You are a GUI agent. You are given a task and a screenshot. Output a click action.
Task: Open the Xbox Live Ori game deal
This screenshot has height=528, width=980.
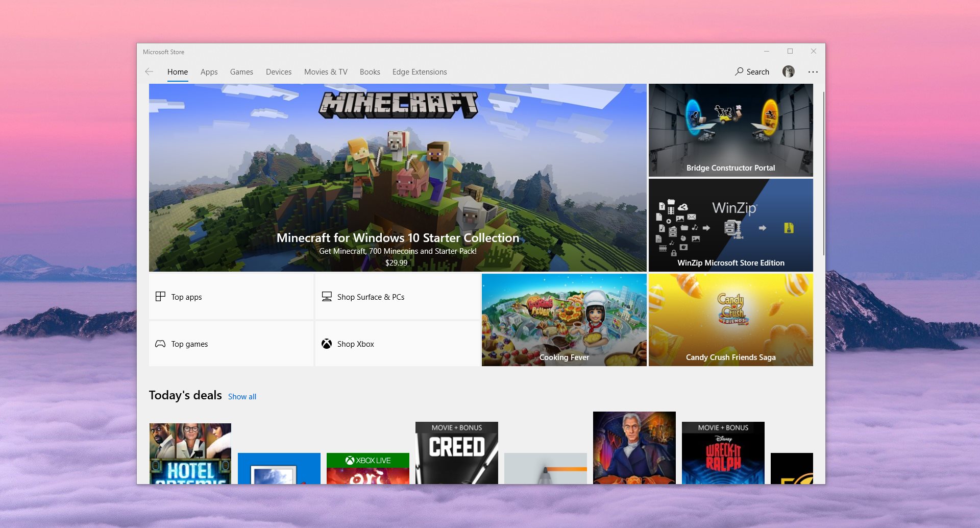368,468
